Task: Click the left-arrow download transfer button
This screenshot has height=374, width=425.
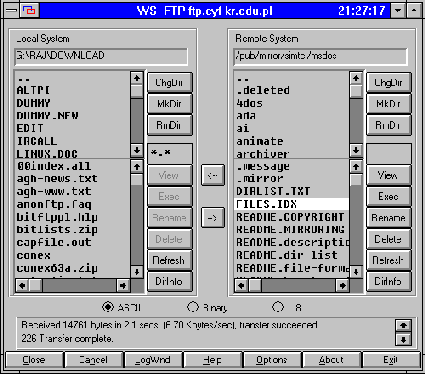Action: pyautogui.click(x=213, y=175)
